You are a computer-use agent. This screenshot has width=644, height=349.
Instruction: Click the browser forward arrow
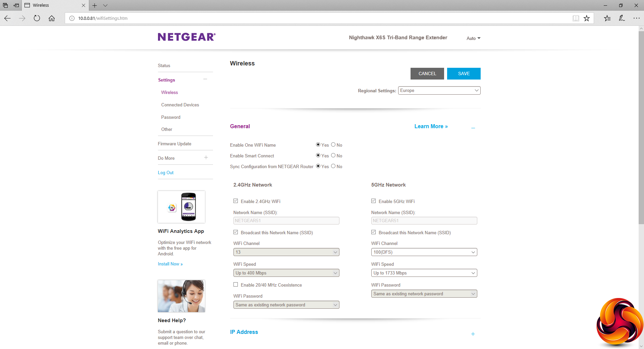[x=22, y=18]
